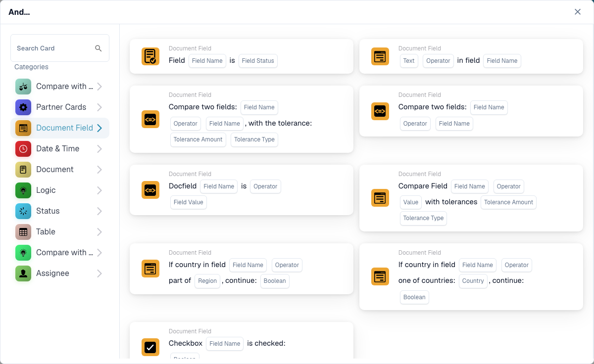This screenshot has width=594, height=364.
Task: Click the Tolerance Amount chip in tolerance card
Action: pyautogui.click(x=198, y=139)
